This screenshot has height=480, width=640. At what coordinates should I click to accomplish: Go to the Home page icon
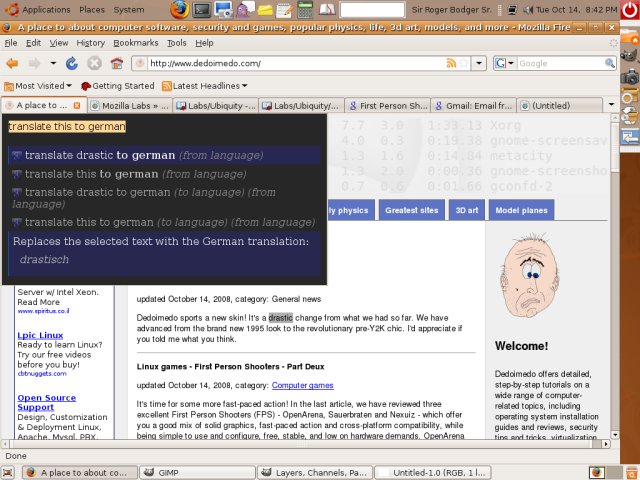pos(117,64)
